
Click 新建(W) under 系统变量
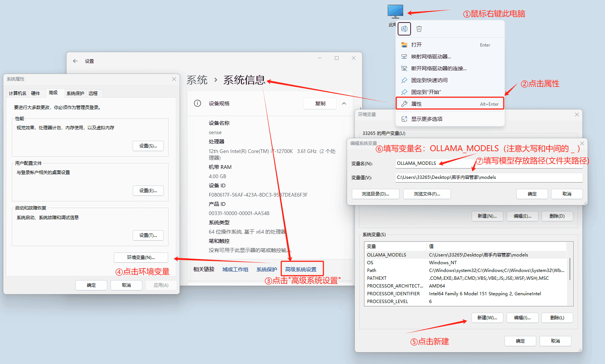click(487, 317)
